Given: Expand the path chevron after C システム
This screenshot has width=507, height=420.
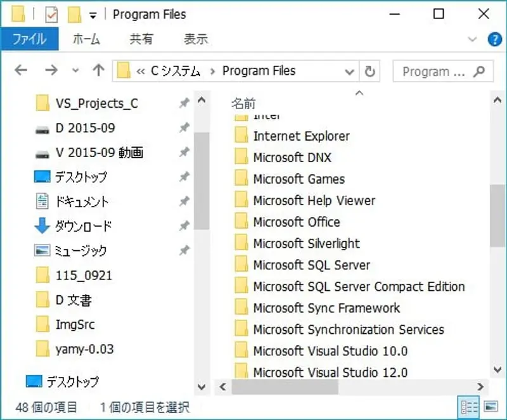Looking at the screenshot, I should pos(212,71).
